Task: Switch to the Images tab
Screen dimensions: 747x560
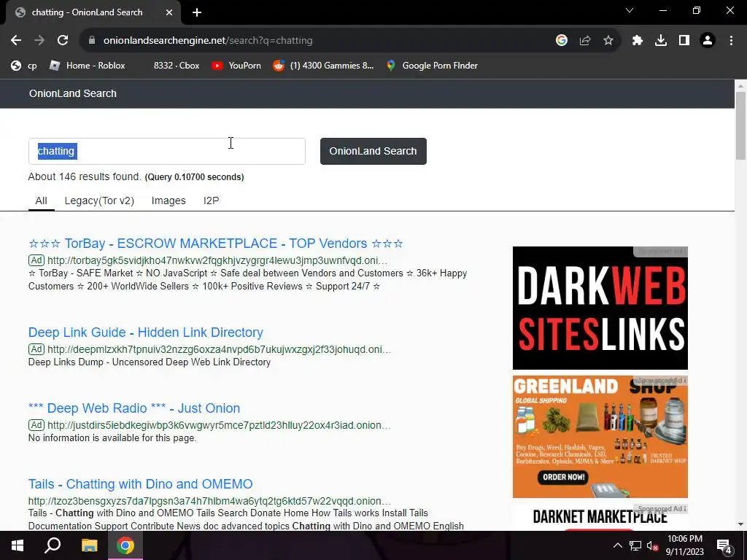Action: coord(169,201)
